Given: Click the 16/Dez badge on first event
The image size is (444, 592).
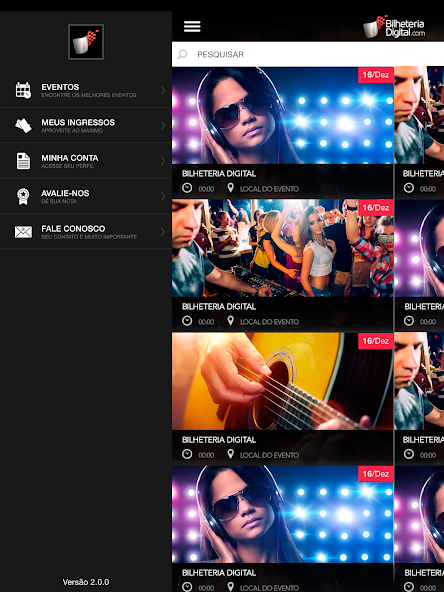Looking at the screenshot, I should pos(376,75).
